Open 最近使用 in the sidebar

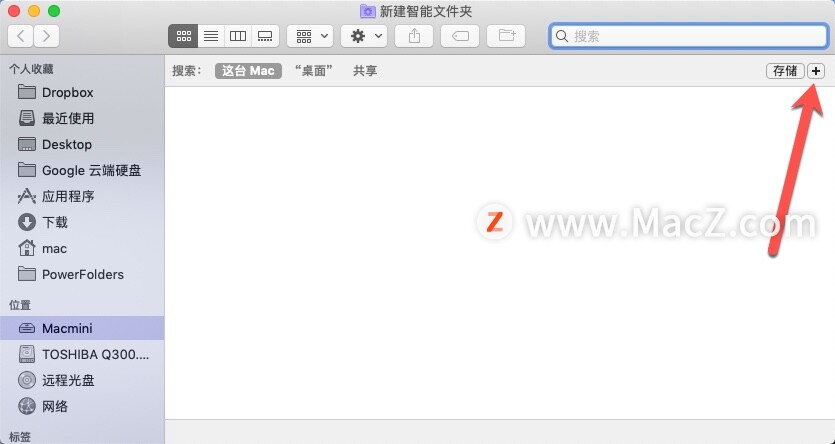pyautogui.click(x=82, y=118)
